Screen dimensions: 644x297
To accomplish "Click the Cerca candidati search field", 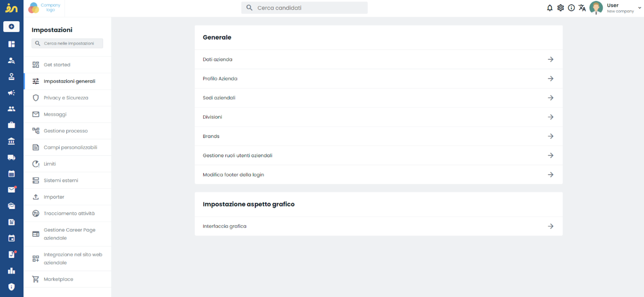I will click(305, 8).
